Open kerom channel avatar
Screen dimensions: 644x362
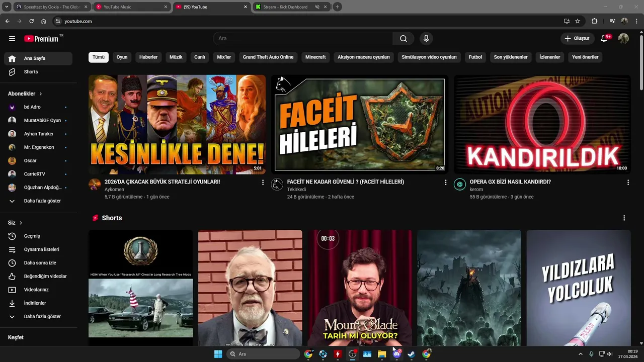(460, 184)
